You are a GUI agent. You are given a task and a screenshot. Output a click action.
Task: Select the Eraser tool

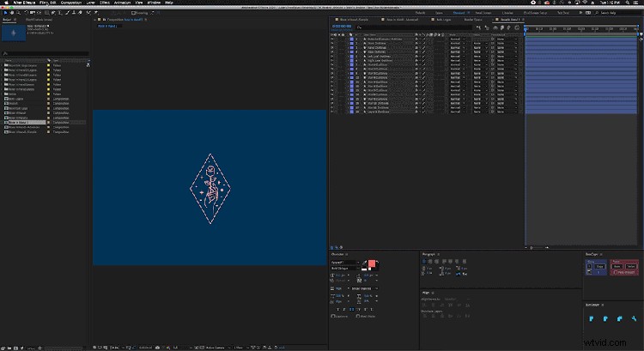point(80,13)
